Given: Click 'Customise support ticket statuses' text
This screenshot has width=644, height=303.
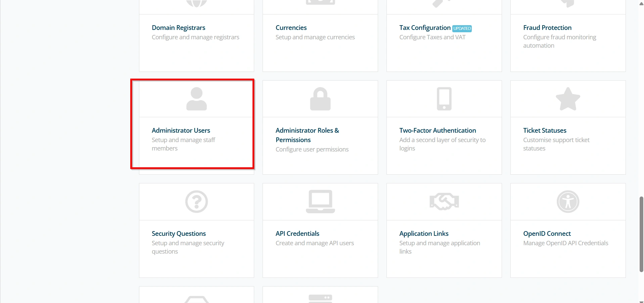Looking at the screenshot, I should (x=556, y=144).
